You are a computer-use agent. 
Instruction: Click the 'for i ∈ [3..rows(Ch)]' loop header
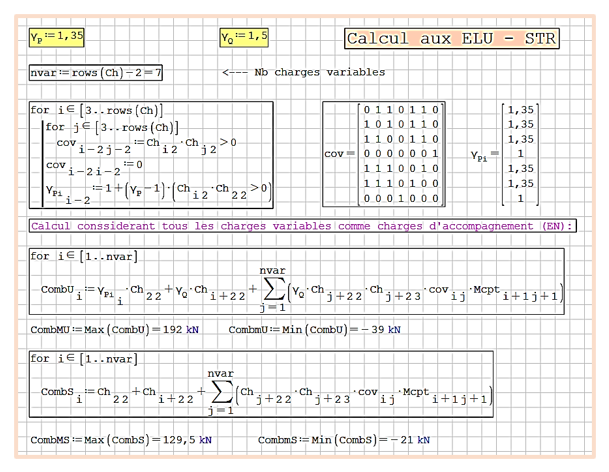98,110
